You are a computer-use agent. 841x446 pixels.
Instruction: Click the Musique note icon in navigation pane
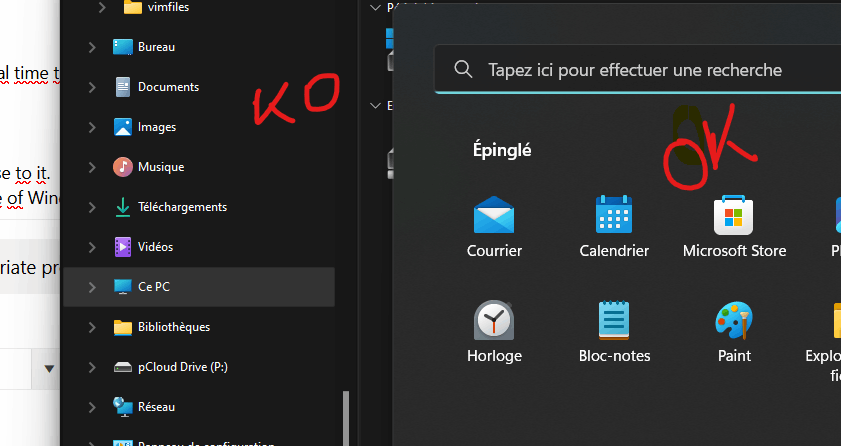123,167
